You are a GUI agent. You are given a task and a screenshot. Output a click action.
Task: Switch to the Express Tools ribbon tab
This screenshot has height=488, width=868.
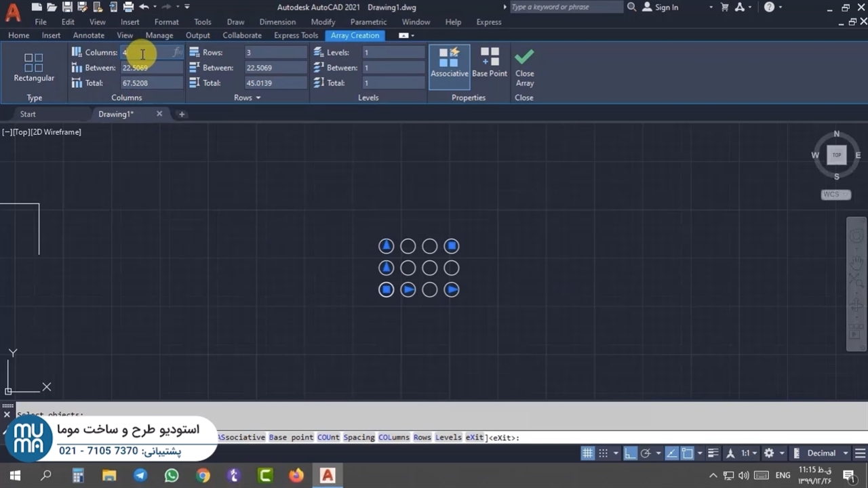point(296,35)
